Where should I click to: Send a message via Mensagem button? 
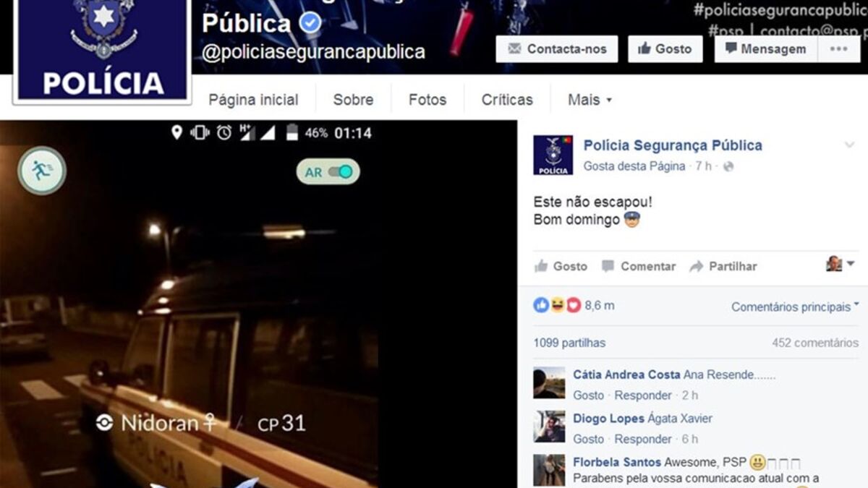point(766,49)
